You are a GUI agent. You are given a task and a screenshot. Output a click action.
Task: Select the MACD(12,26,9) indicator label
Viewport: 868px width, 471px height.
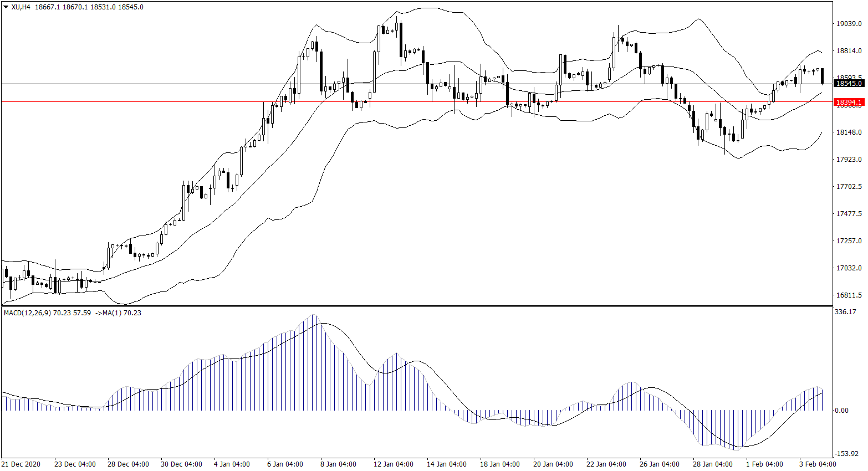coord(27,313)
